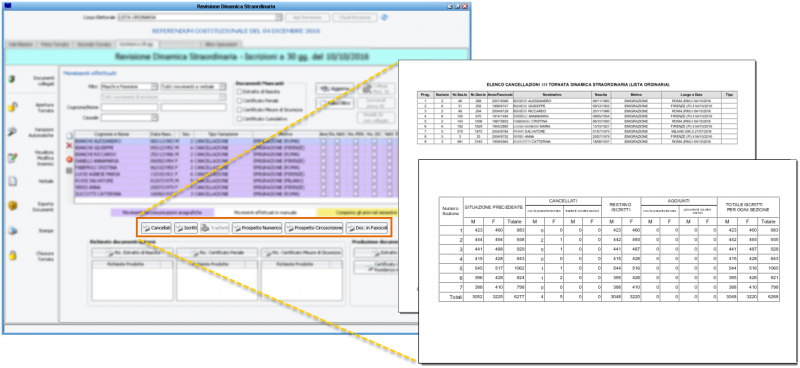Tick the Certificato Penale checkbox
The width and height of the screenshot is (800, 368).
click(x=239, y=101)
